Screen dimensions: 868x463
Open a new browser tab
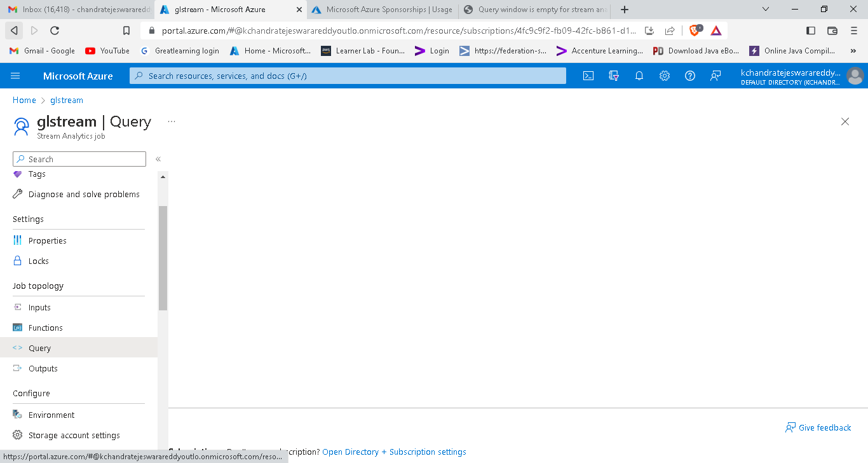click(x=625, y=10)
